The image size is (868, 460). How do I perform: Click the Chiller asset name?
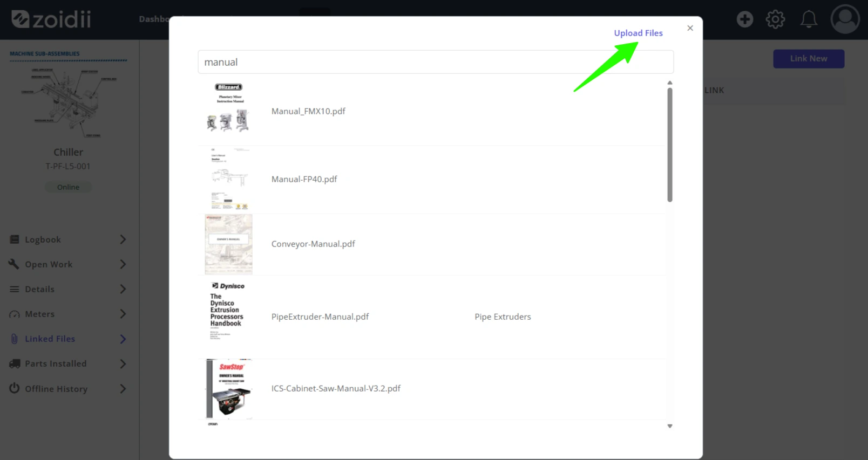69,152
